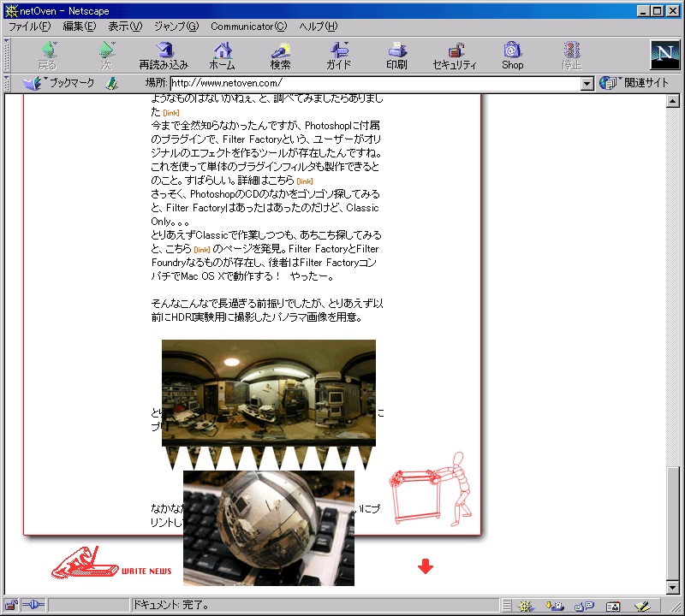Viewport: 685px width, 616px height.
Task: Click the WRITE NEWS link
Action: 146,571
